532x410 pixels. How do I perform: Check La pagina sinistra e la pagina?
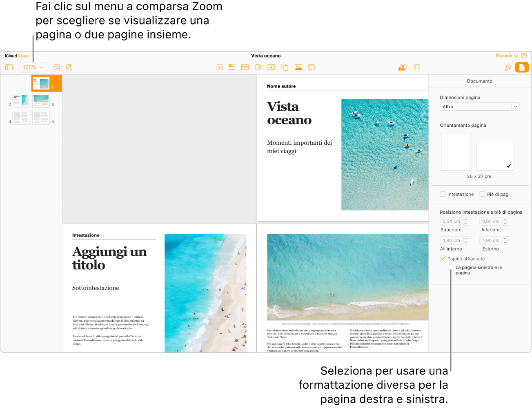(450, 267)
